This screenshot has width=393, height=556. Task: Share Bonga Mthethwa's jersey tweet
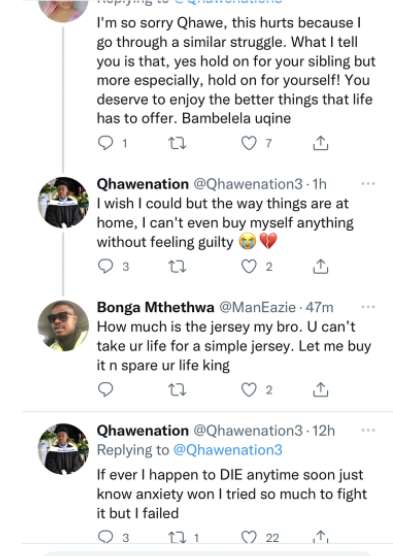coord(320,389)
